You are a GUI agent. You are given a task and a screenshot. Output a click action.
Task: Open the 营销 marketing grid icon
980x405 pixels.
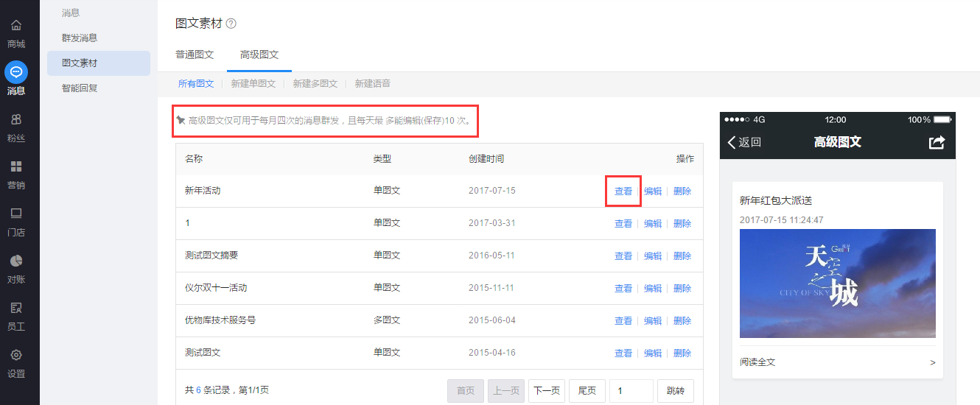(x=16, y=166)
